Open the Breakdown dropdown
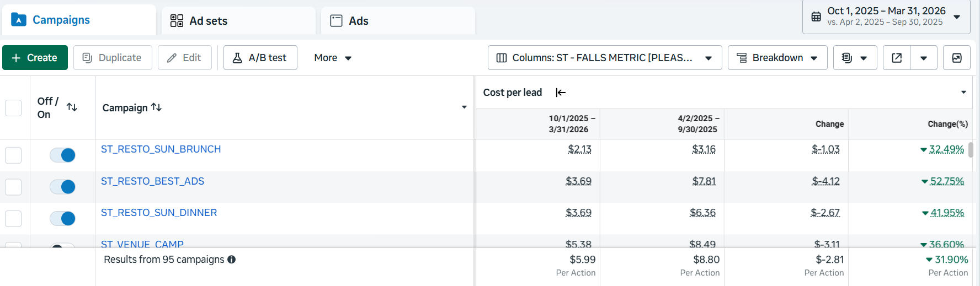 pos(777,58)
